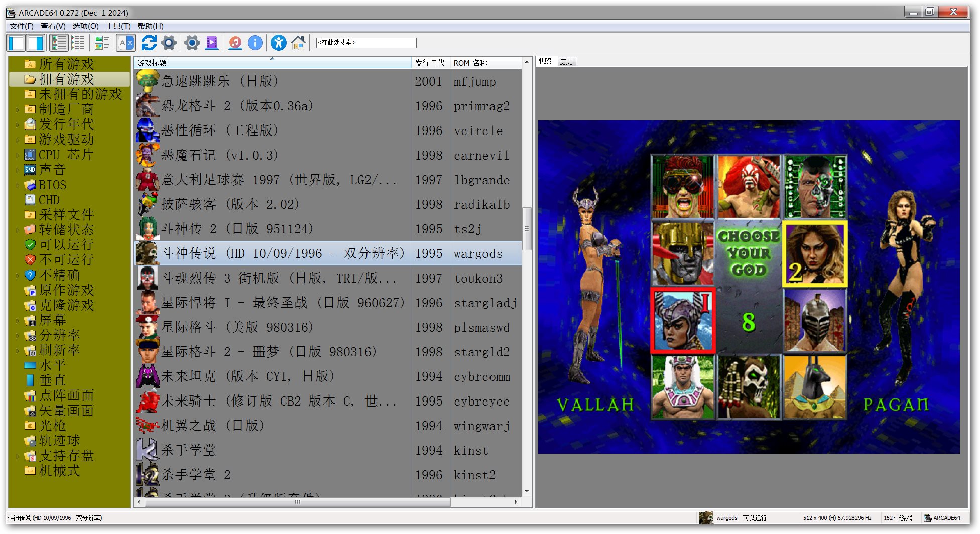Select the 恐龙格斗 2 game row
The height and width of the screenshot is (534, 980).
[328, 106]
